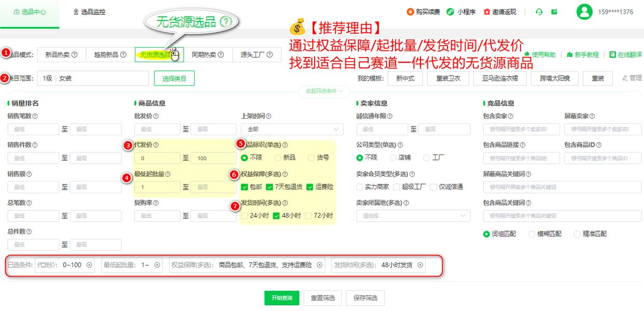Click help icon beside 销售额
The image size is (644, 311).
(x=29, y=174)
